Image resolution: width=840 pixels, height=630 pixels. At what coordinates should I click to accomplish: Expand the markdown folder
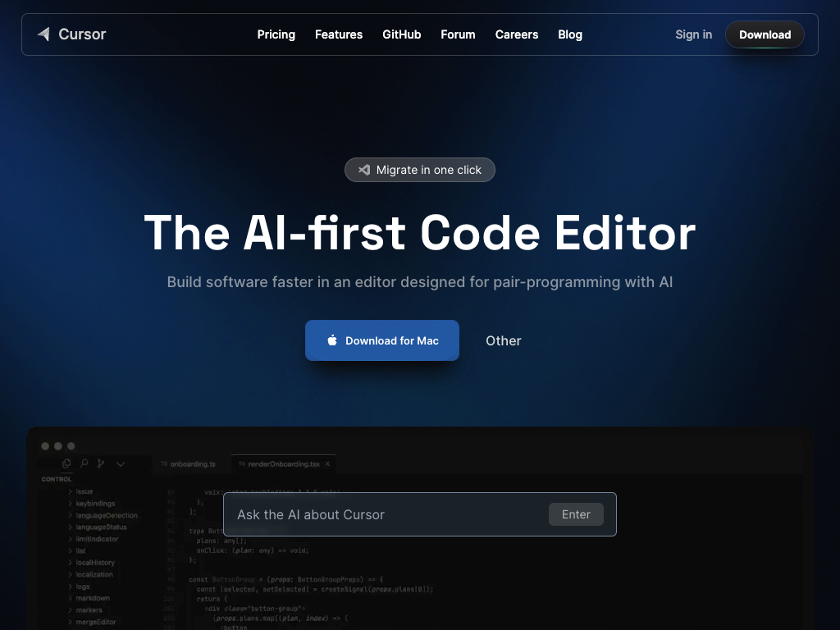(x=89, y=598)
